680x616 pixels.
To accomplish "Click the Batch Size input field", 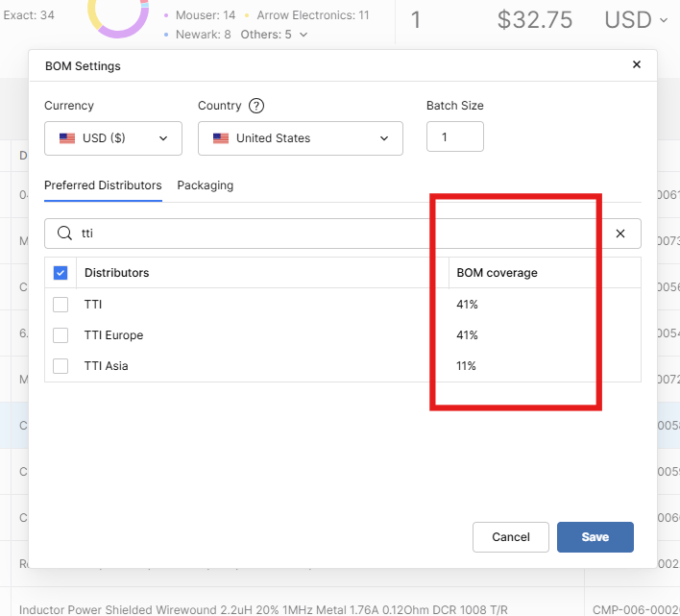I will (454, 137).
